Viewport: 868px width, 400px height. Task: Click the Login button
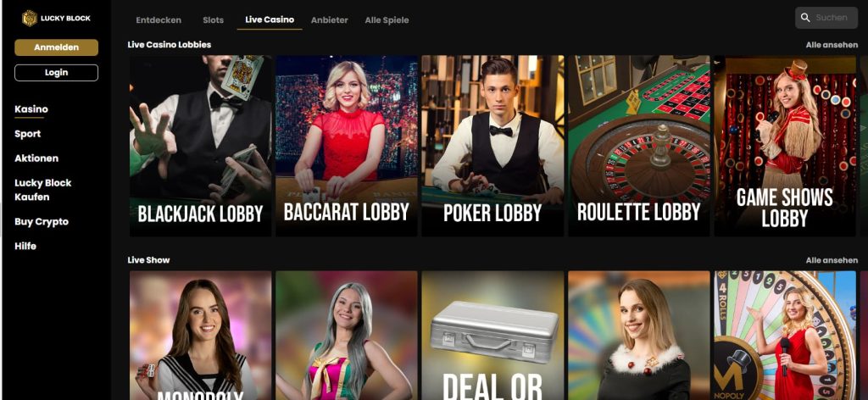click(57, 73)
